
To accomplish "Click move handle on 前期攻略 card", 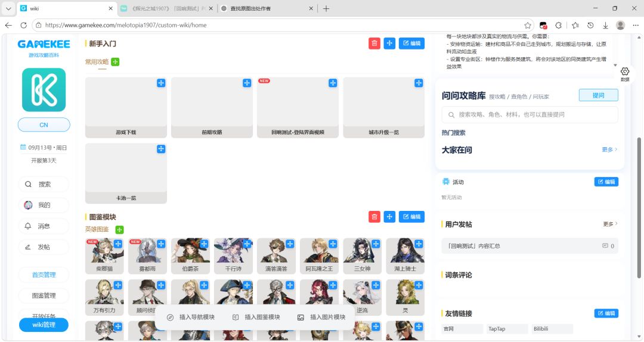I will coord(247,83).
